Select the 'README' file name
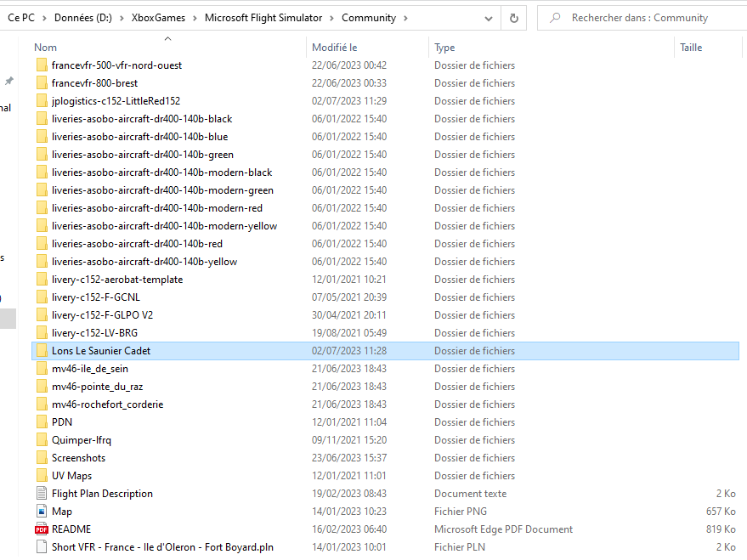Viewport: 747px width, 560px height. (71, 529)
